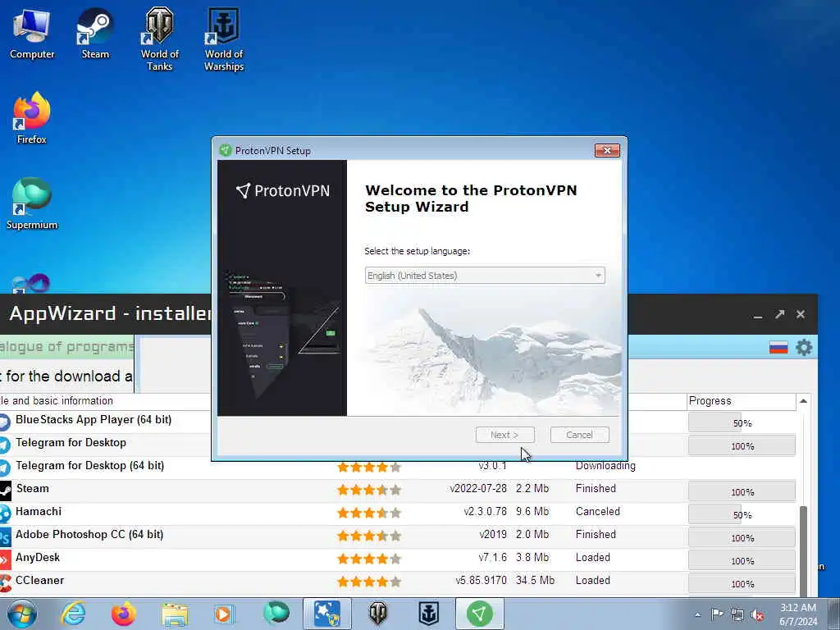Screen dimensions: 840x630
Task: Click version v5.85.9170 of CCleaner
Action: tap(481, 581)
